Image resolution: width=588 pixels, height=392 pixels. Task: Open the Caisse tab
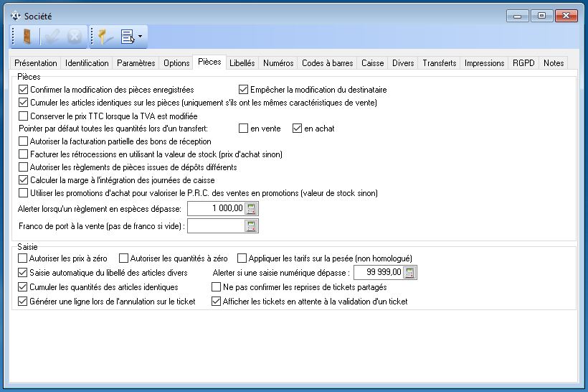coord(372,63)
